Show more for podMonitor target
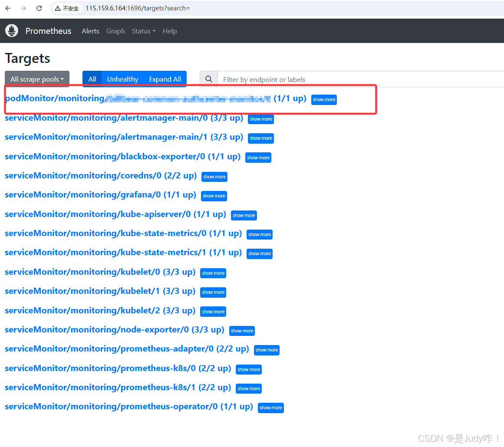The height and width of the screenshot is (447, 504). [x=324, y=100]
